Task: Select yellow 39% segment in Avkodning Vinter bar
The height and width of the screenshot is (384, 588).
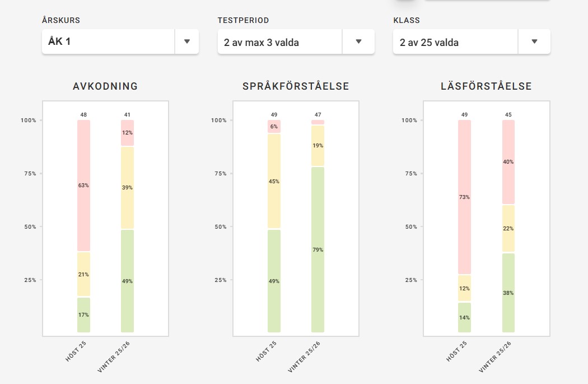Action: (x=127, y=187)
